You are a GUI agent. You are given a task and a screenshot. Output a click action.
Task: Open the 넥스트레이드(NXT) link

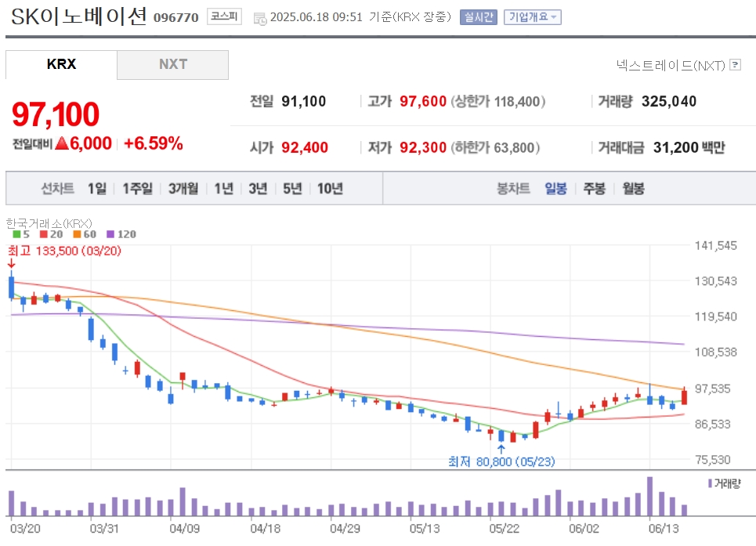[x=670, y=65]
